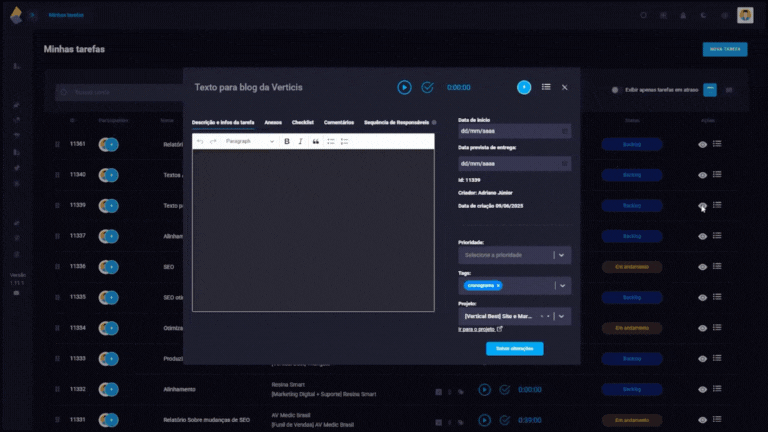The width and height of the screenshot is (768, 432).
Task: Click the undo arrow in editor toolbar
Action: click(200, 142)
